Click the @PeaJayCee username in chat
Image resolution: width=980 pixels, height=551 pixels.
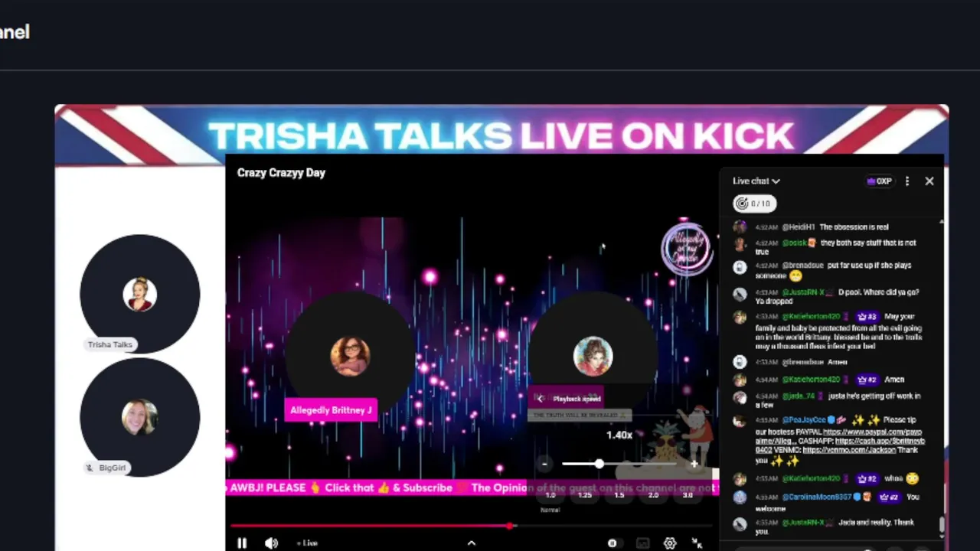tap(803, 420)
